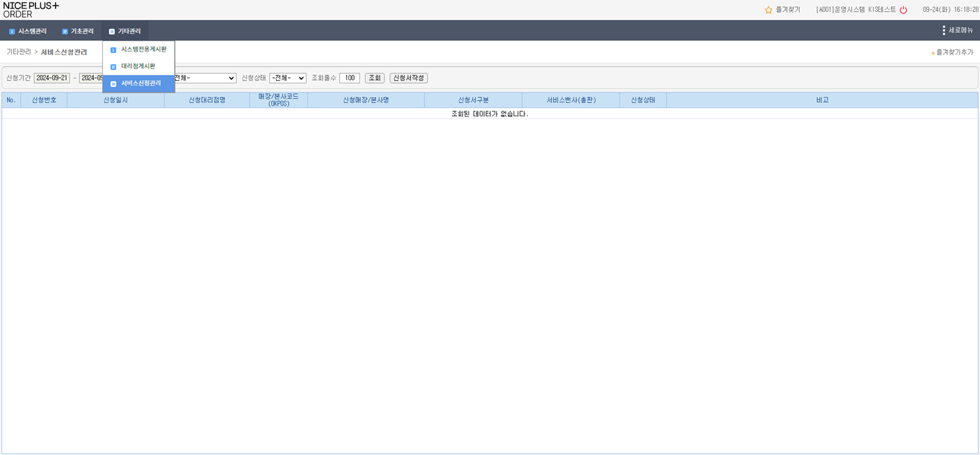Open the dropdown partially hidden behind the menu
Screen dimensions: 980x455
205,78
